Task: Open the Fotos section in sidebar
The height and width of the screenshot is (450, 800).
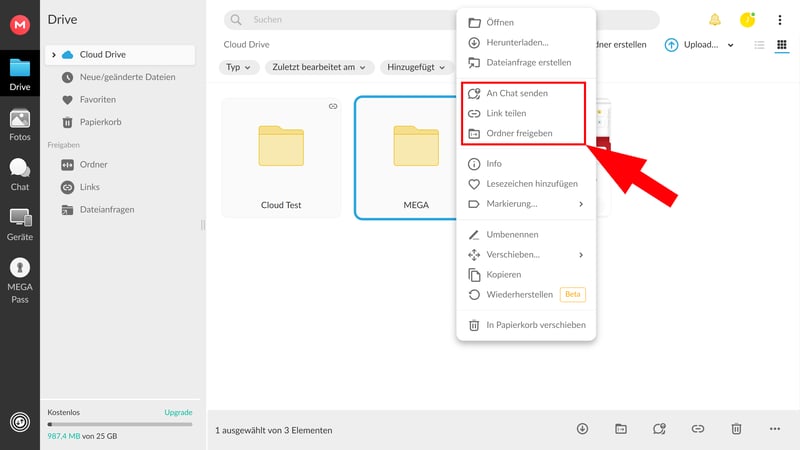Action: click(x=19, y=124)
